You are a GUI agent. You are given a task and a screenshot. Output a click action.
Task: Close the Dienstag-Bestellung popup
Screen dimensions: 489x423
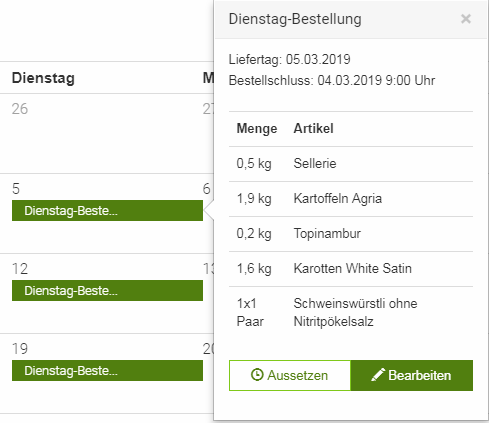466,19
